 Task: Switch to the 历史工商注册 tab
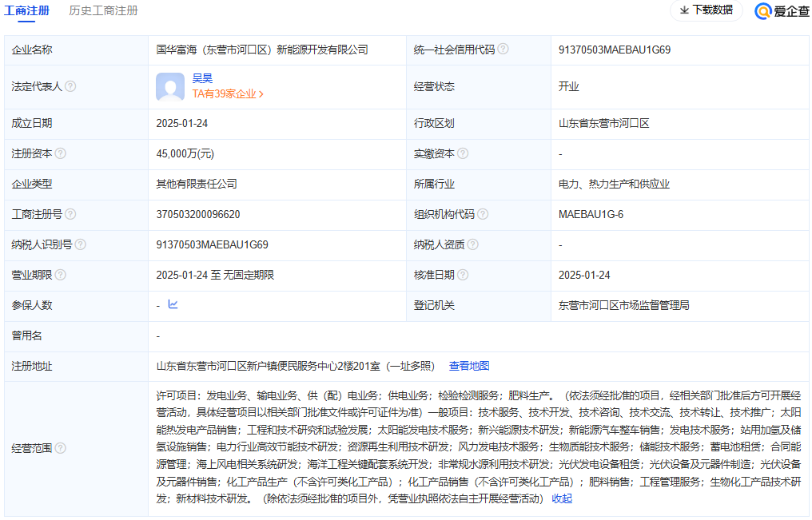click(x=103, y=12)
